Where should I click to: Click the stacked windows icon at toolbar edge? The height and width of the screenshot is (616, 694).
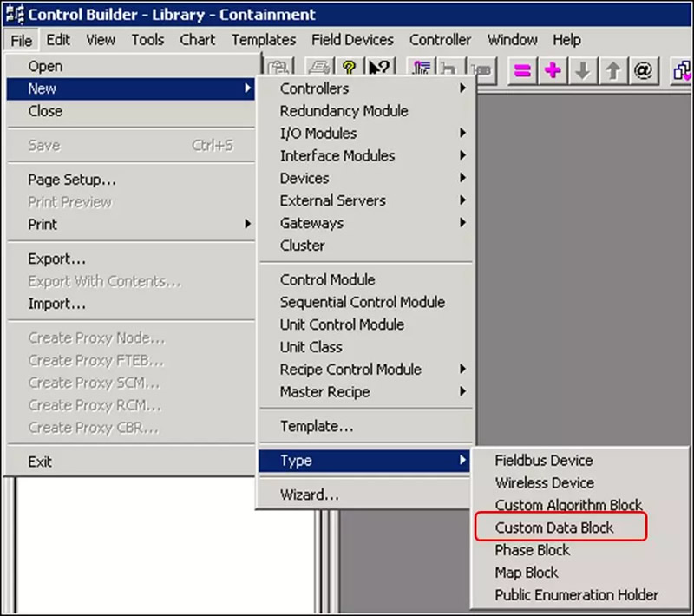(x=682, y=70)
